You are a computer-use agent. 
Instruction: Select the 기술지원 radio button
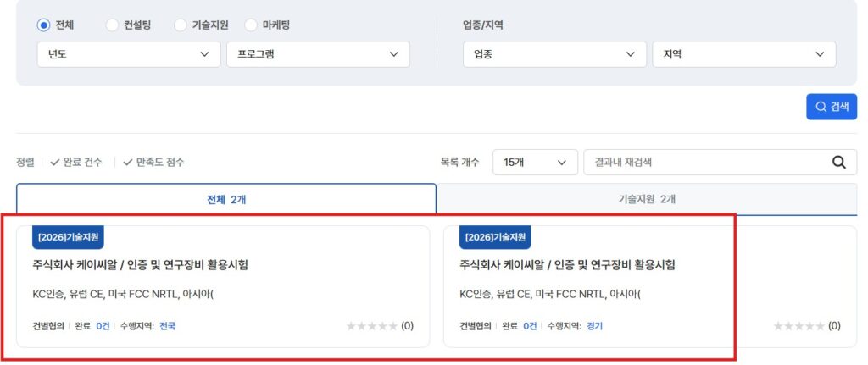tap(180, 25)
